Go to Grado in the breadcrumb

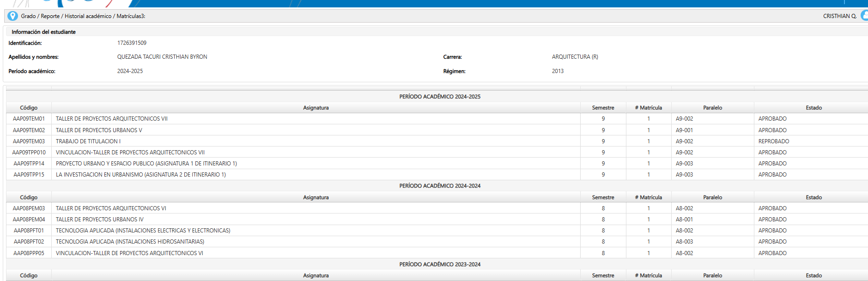coord(28,16)
